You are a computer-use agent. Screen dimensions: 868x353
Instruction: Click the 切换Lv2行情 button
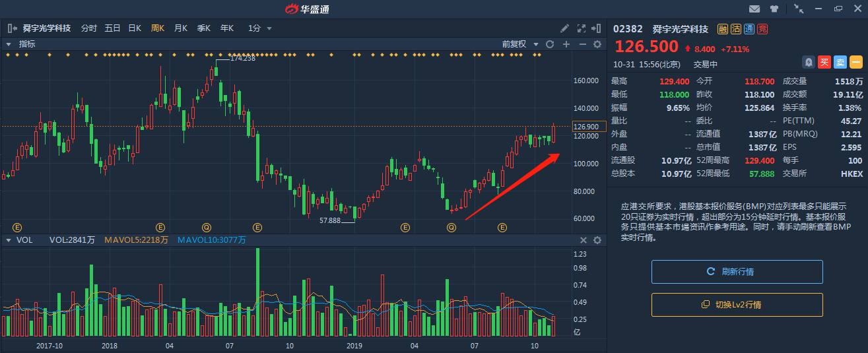pos(737,305)
